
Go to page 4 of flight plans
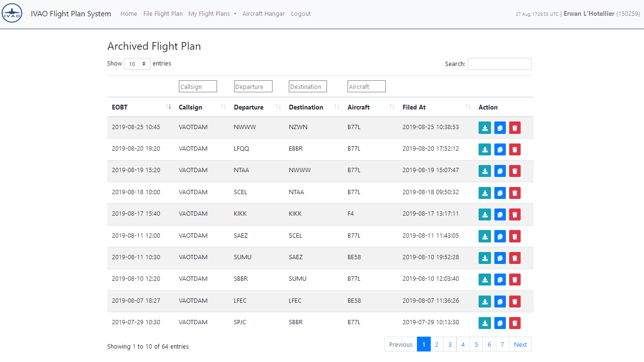click(x=463, y=344)
